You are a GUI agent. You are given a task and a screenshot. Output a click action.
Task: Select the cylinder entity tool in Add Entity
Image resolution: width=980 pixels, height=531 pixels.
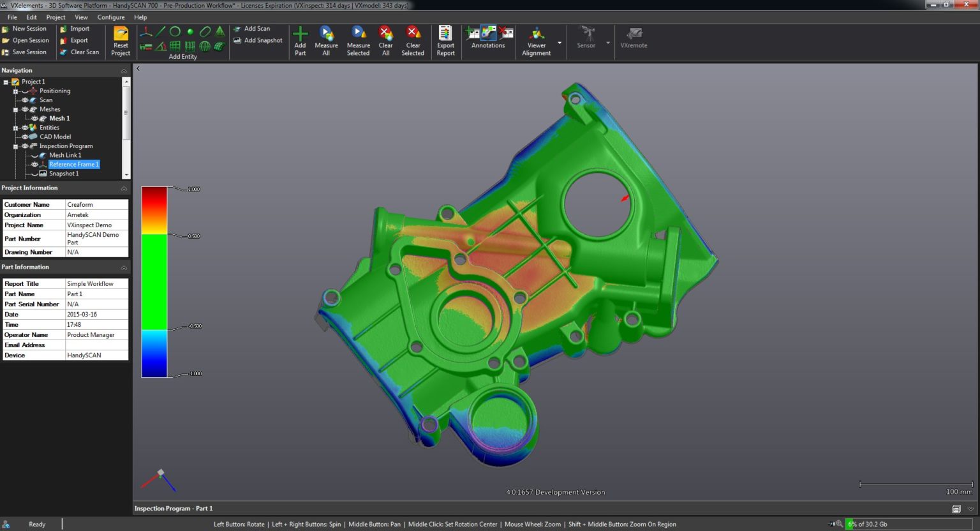click(x=190, y=46)
